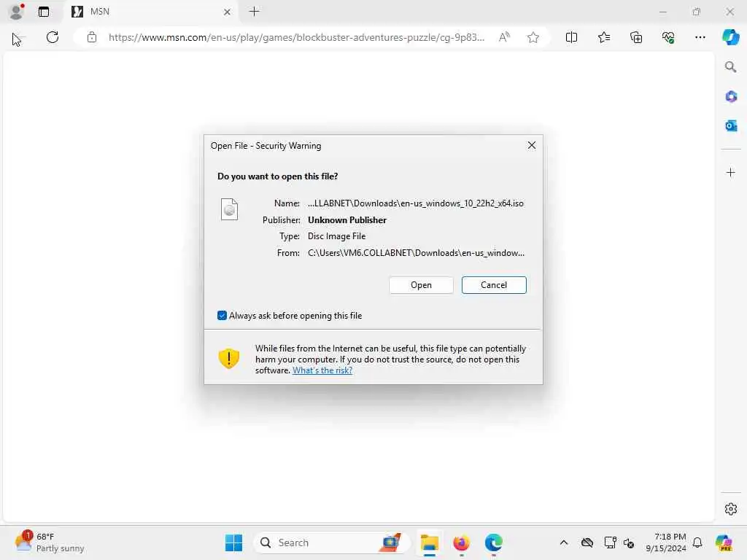Open weather widget showing 68°F
747x560 pixels.
coord(49,542)
